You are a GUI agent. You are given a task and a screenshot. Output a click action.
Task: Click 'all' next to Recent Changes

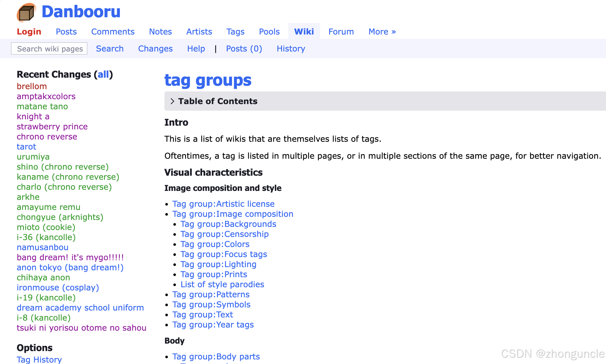coord(103,74)
